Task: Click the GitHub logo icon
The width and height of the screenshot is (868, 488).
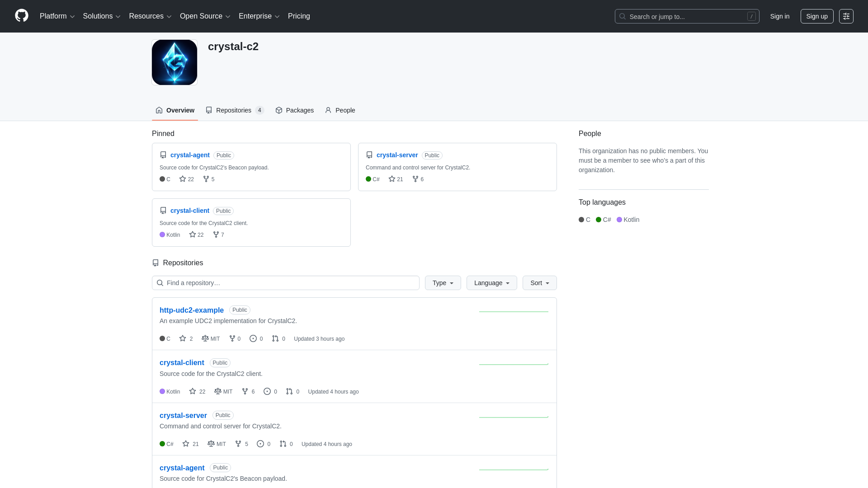Action: 21,16
